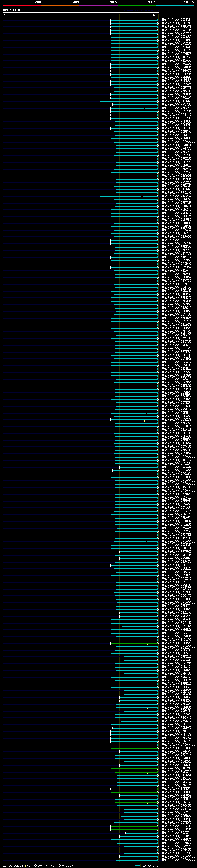Select hit label UniRef100_Q4VJB6
The height and width of the screenshot is (868, 197).
pos(177,487)
